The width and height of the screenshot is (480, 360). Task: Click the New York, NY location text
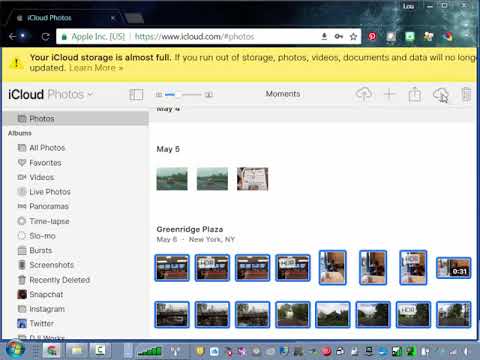212,239
